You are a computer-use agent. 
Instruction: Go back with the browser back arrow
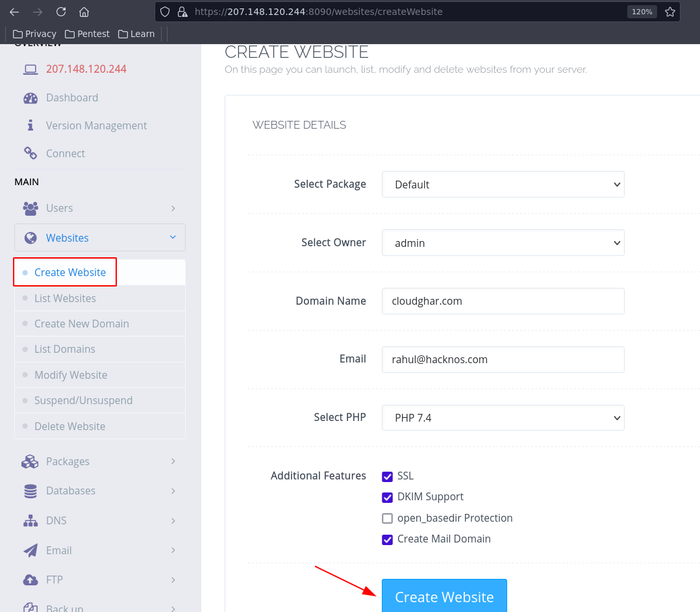(x=14, y=12)
